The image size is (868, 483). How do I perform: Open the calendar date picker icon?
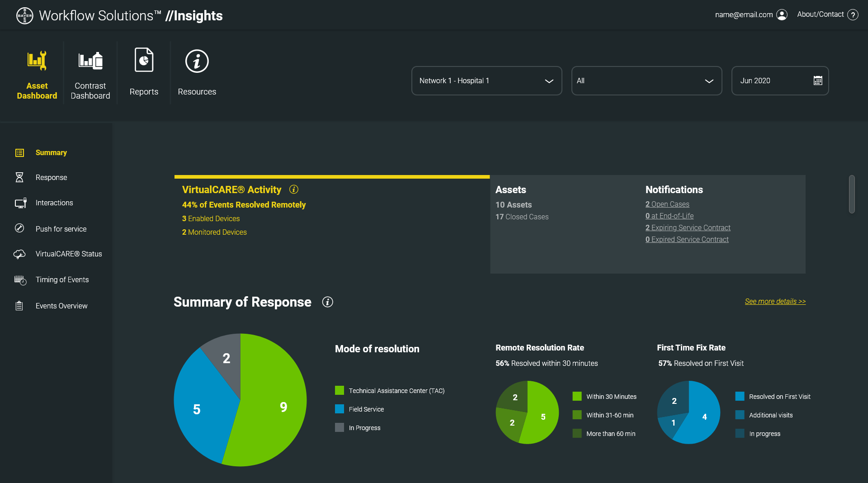tap(818, 80)
